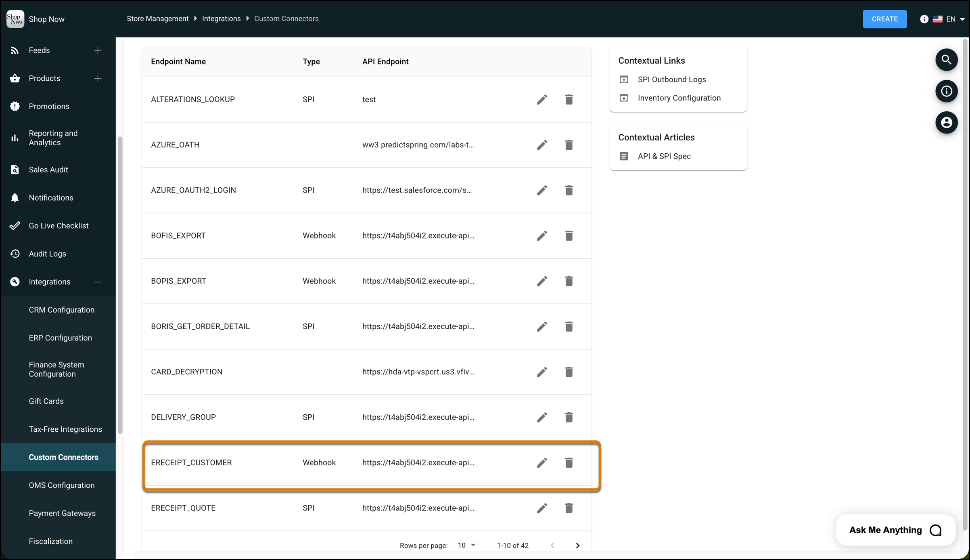Click Integrations in the breadcrumb
970x560 pixels.
(221, 19)
